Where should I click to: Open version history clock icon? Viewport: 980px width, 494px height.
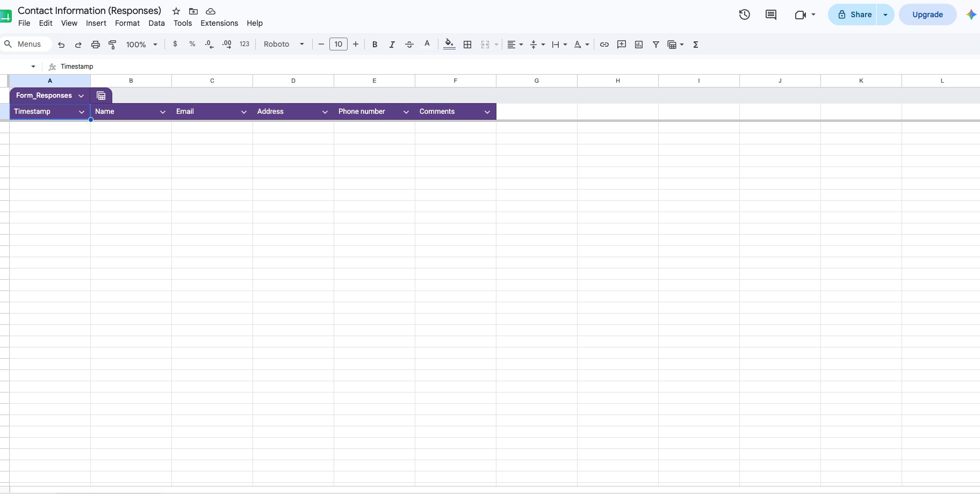[745, 14]
